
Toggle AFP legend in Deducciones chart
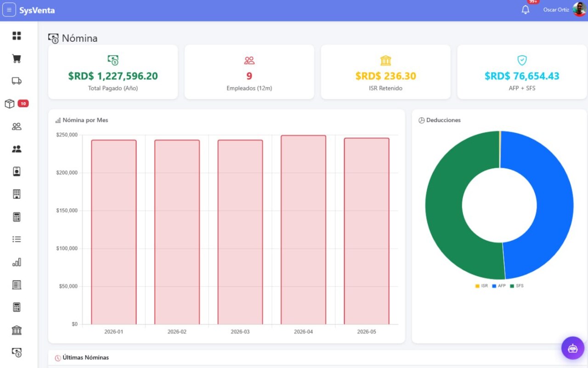[x=499, y=286]
